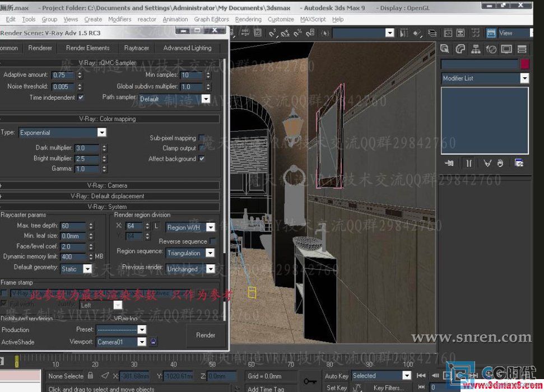Click the Dark multiplier input field
The height and width of the screenshot is (392, 544).
click(87, 148)
